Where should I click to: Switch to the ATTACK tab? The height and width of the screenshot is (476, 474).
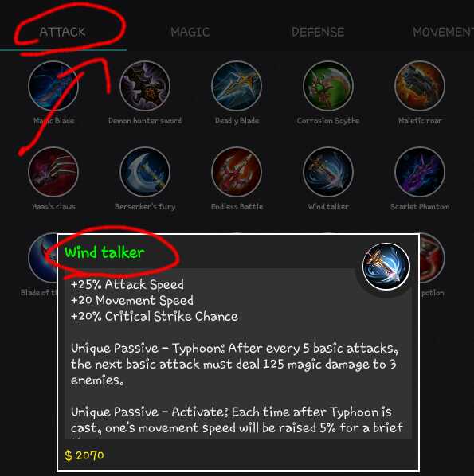click(x=63, y=32)
